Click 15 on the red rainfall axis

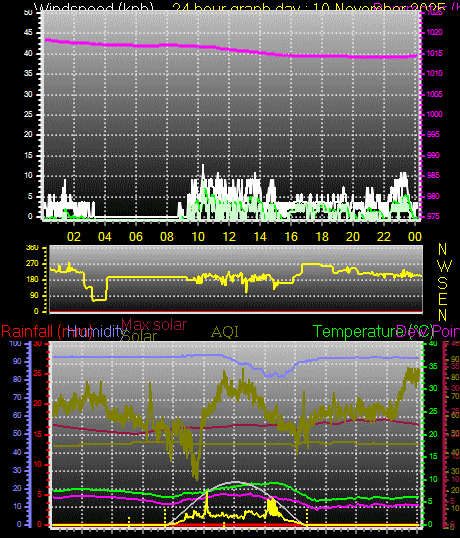click(38, 435)
